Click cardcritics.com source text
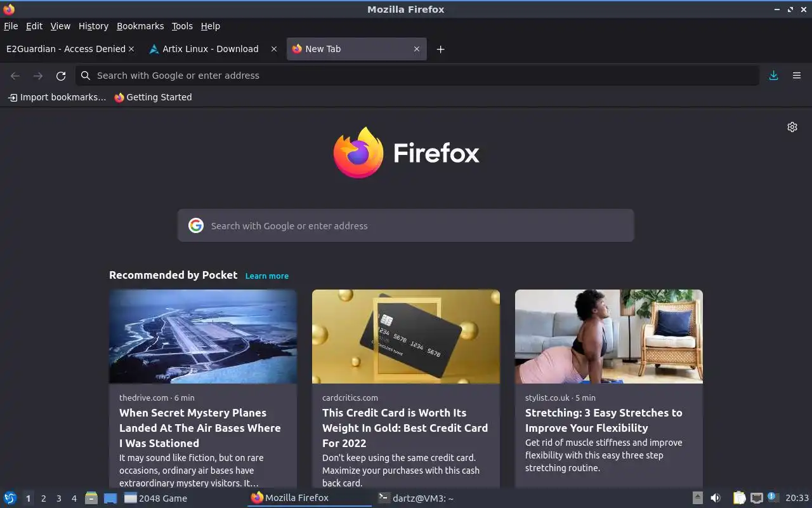Viewport: 812px width, 508px height. [x=350, y=398]
